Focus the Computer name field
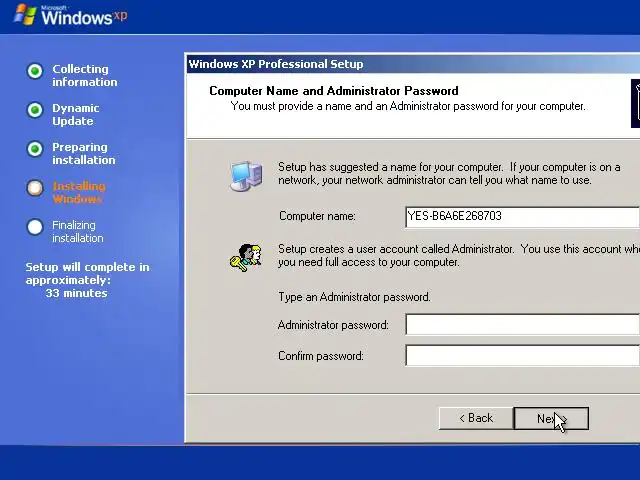 pos(522,216)
